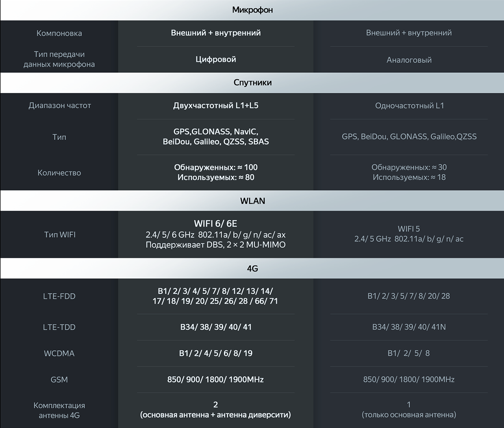The width and height of the screenshot is (504, 428).
Task: Click the Комплектация антенны 4G label
Action: [x=59, y=410]
